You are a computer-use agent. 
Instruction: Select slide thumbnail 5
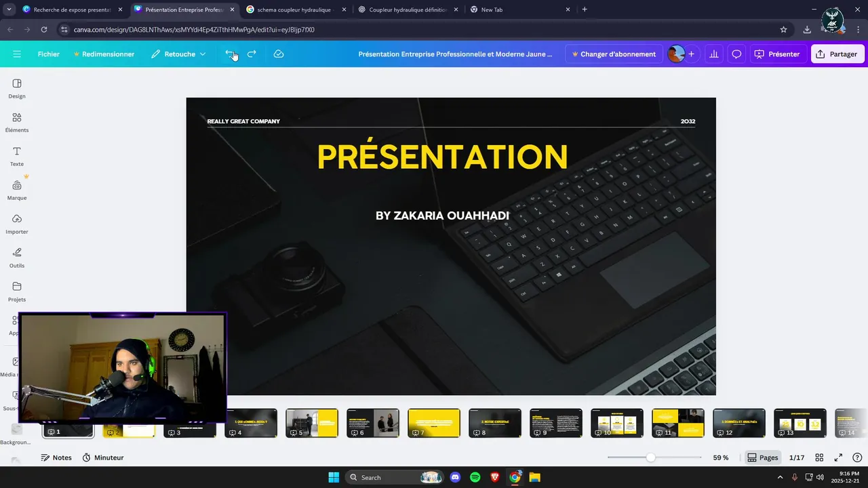point(312,423)
